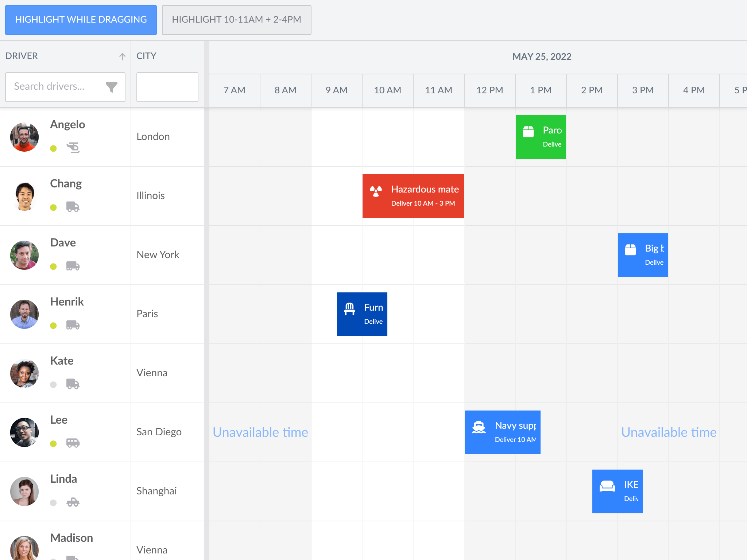Image resolution: width=747 pixels, height=560 pixels.
Task: Toggle Kate's gray availability status dot
Action: pos(54,384)
